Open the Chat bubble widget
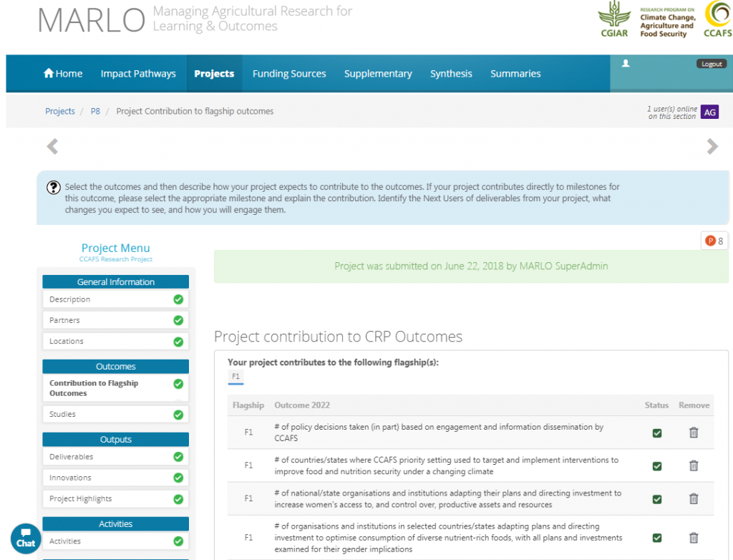 26,538
